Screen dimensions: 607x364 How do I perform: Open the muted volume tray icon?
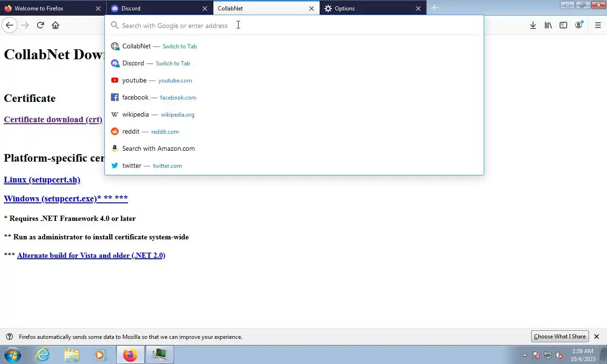click(559, 355)
